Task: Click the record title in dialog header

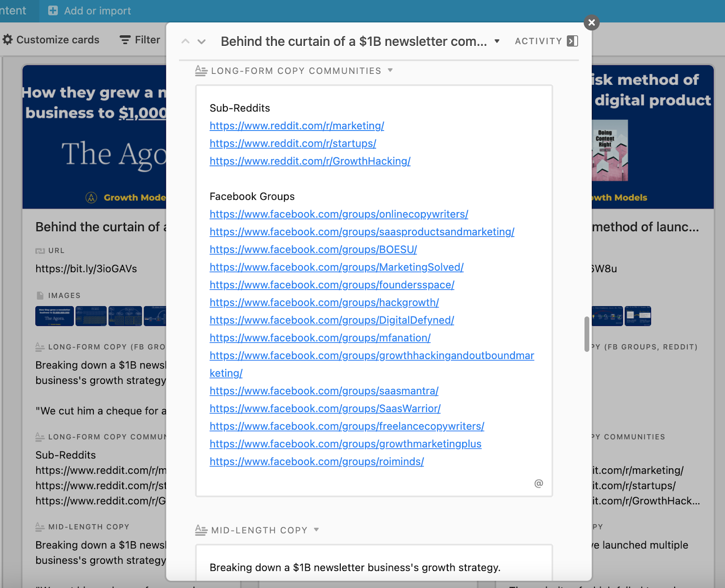Action: tap(354, 41)
